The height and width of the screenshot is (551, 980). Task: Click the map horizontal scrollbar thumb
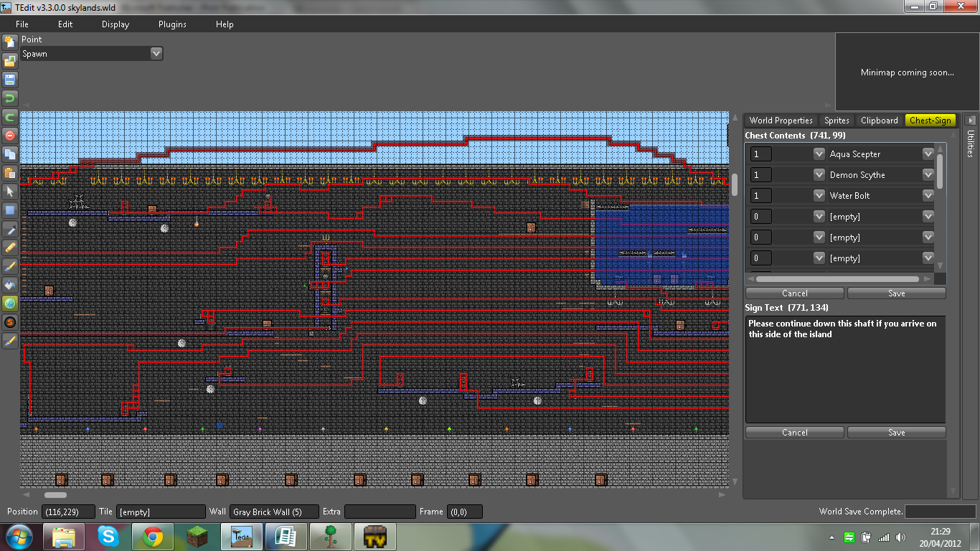point(55,495)
